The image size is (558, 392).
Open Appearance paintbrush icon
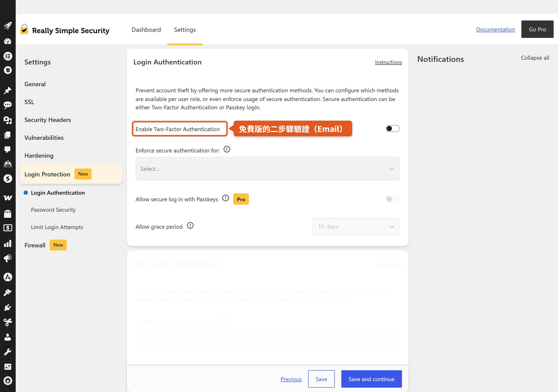click(x=8, y=292)
